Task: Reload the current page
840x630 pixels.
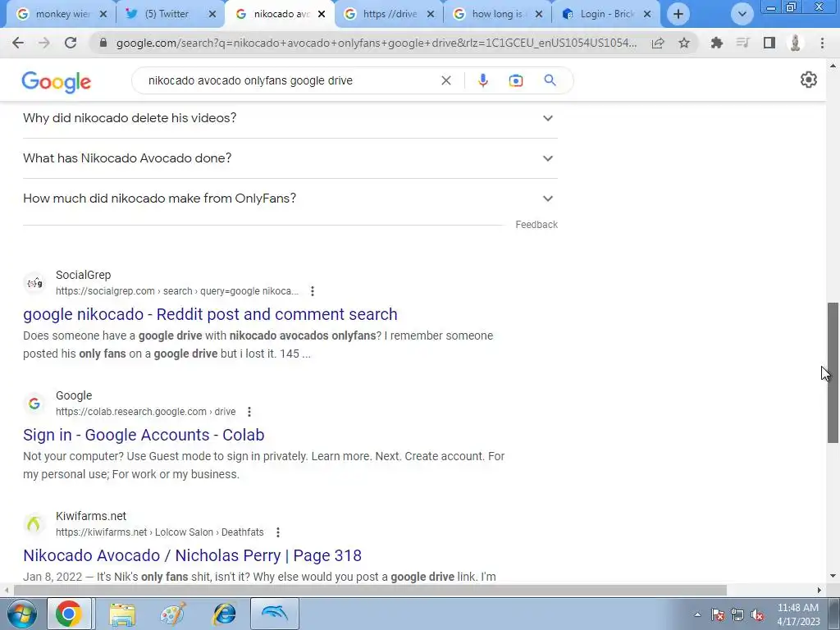Action: [x=71, y=43]
